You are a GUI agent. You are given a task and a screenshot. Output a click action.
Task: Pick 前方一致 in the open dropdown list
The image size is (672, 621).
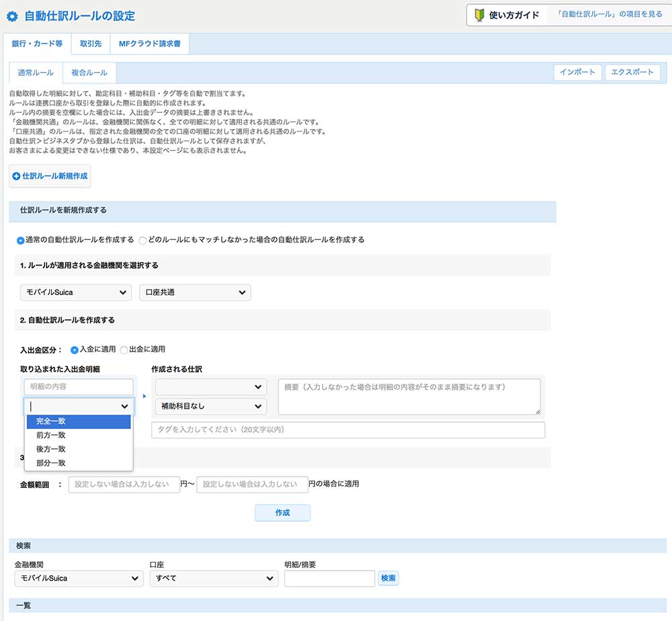coord(51,436)
